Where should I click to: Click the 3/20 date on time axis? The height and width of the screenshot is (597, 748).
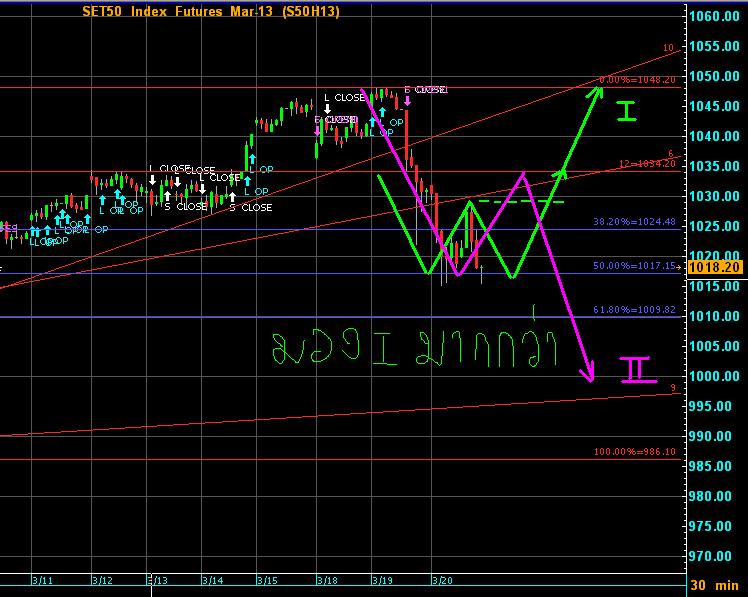pyautogui.click(x=442, y=580)
